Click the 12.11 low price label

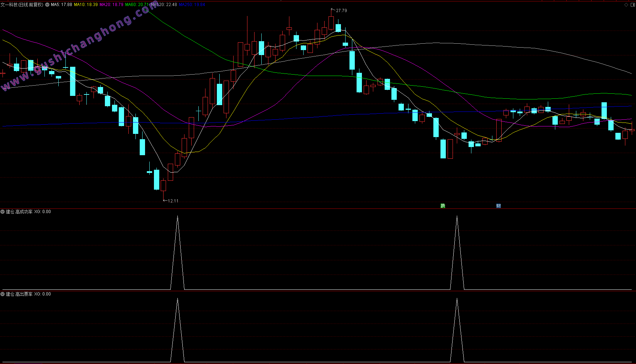point(173,201)
